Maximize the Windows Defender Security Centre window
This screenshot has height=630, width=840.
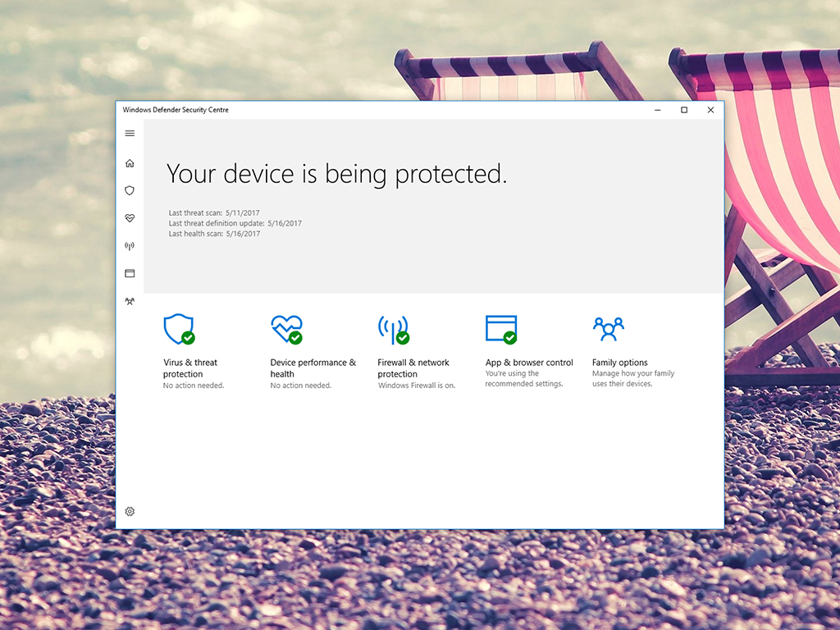684,110
